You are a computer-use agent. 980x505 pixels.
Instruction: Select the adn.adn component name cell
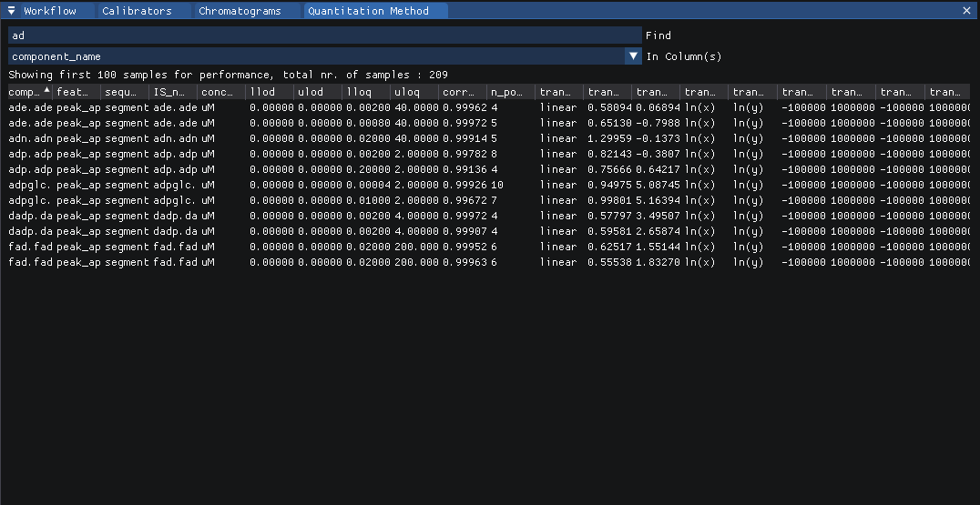30,138
